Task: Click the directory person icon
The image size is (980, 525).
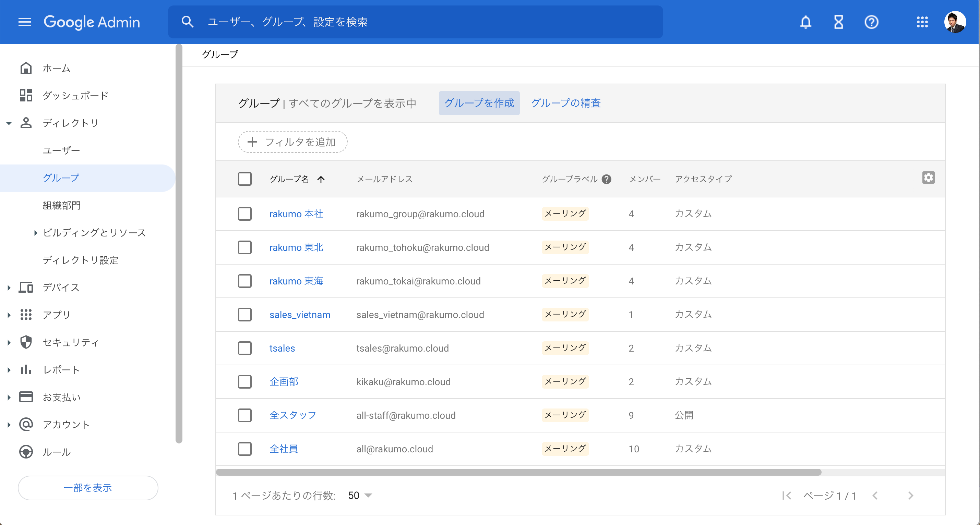Action: (26, 123)
